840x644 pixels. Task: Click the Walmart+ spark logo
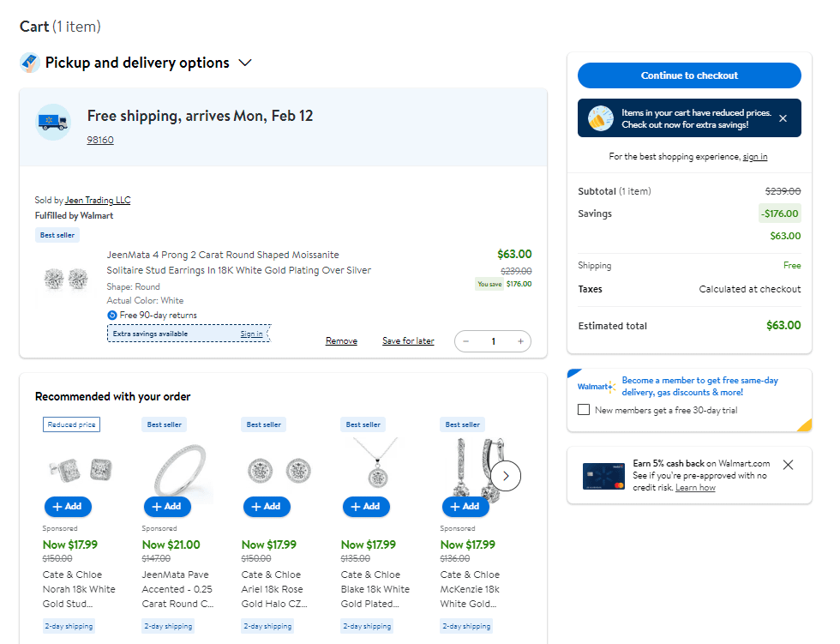click(x=596, y=386)
